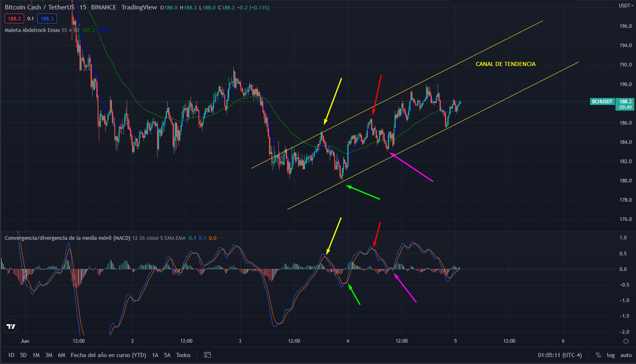
Task: Click the 0.1 spread value between price buttons
Action: (x=31, y=18)
